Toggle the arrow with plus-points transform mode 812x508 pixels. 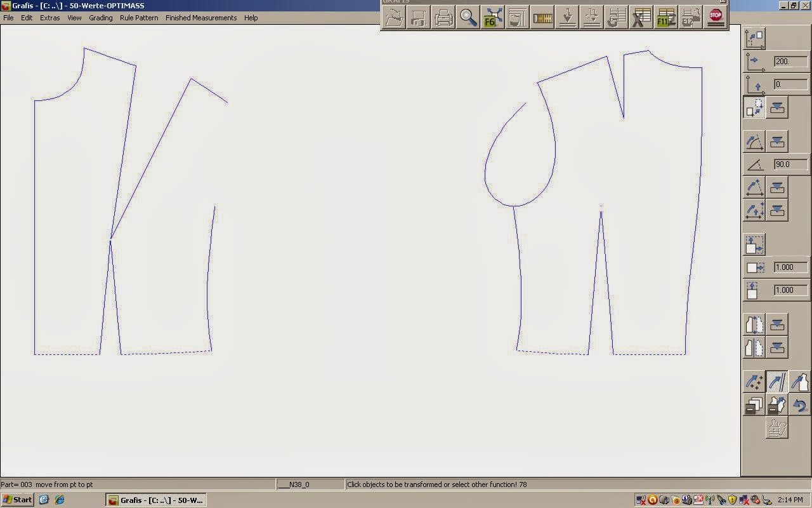[754, 382]
